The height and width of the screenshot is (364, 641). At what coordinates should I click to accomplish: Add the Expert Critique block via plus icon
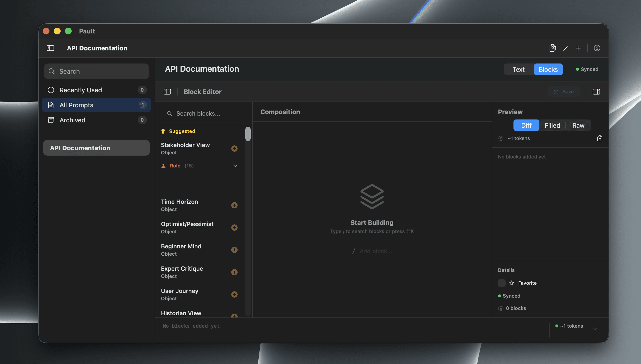(x=234, y=272)
